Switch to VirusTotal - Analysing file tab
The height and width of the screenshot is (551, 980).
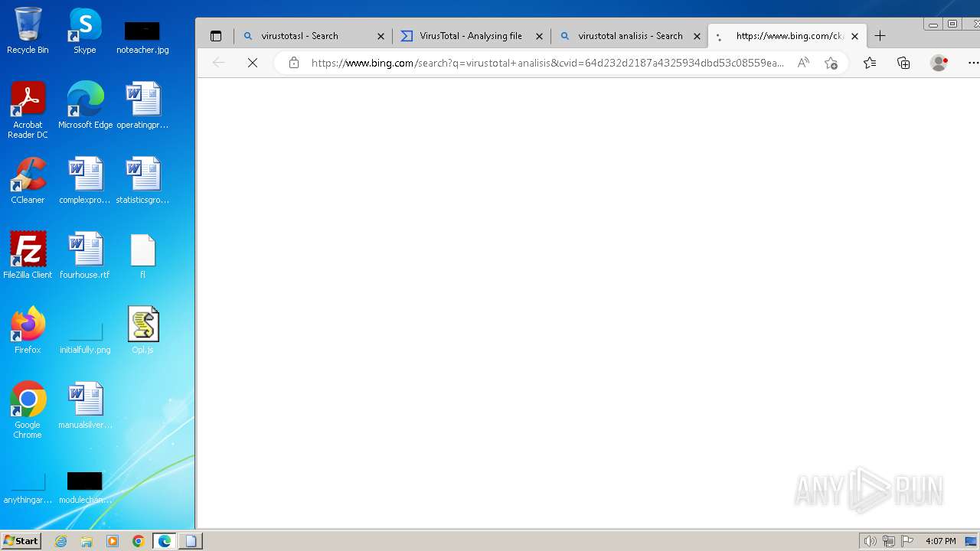point(472,36)
